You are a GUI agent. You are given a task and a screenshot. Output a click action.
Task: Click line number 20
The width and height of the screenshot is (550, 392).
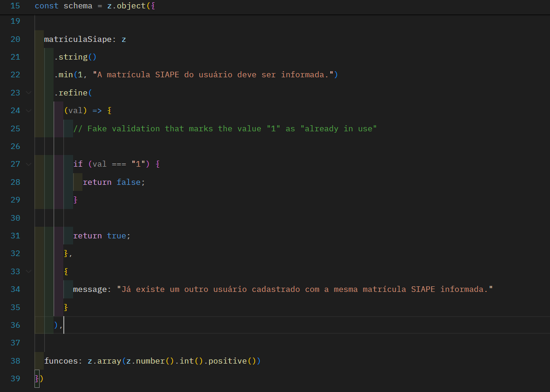pyautogui.click(x=15, y=39)
